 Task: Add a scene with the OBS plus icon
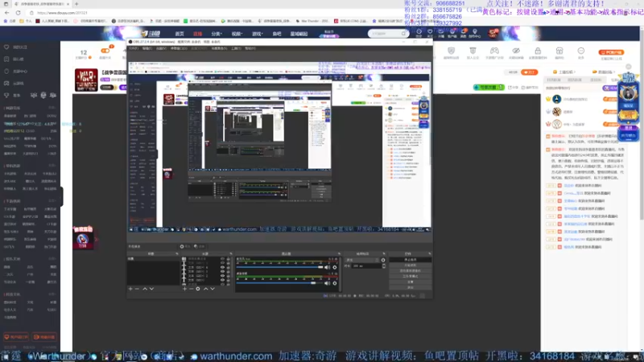[130, 289]
